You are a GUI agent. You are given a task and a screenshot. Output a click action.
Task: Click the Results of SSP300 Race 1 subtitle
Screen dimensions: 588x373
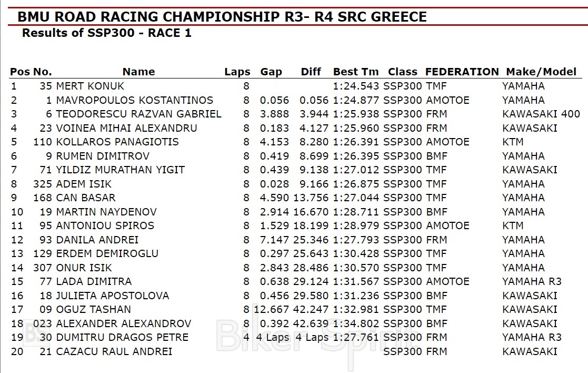(106, 33)
